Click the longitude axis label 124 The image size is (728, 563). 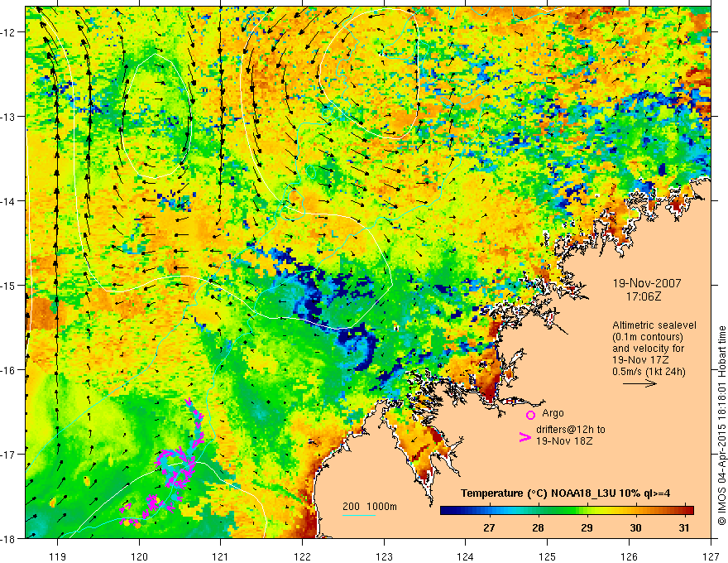[x=466, y=557]
